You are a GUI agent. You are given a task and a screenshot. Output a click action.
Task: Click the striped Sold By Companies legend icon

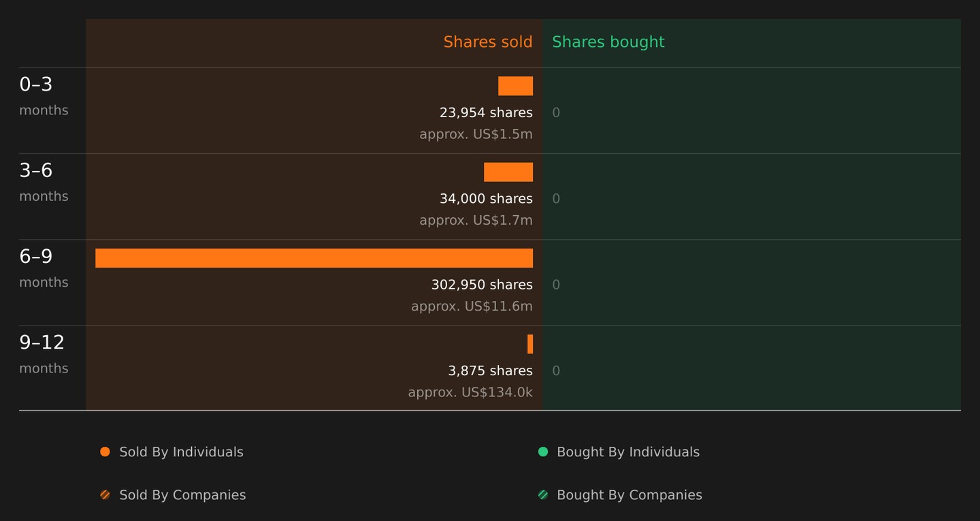point(105,495)
